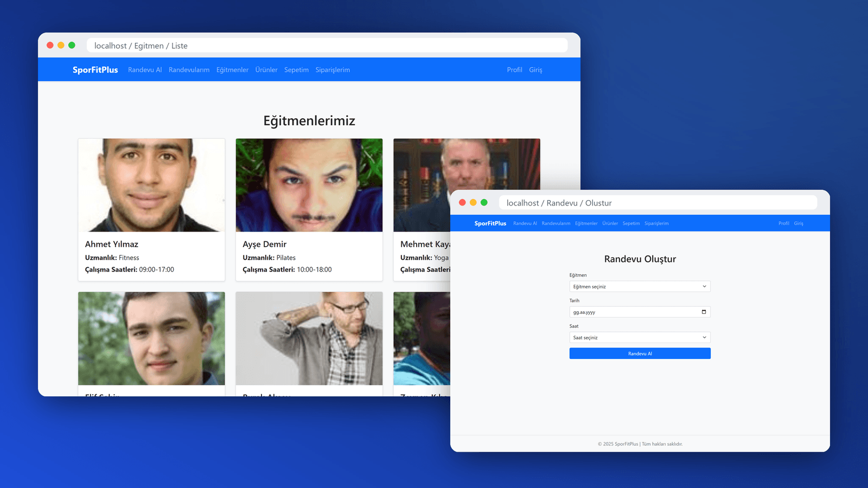
Task: Submit the blue Randevu Al button
Action: click(x=640, y=354)
